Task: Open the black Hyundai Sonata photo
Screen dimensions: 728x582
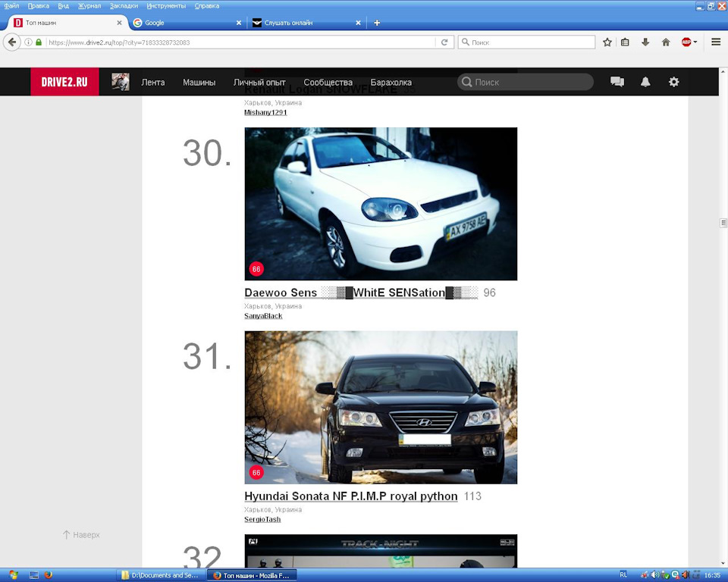Action: [x=381, y=408]
